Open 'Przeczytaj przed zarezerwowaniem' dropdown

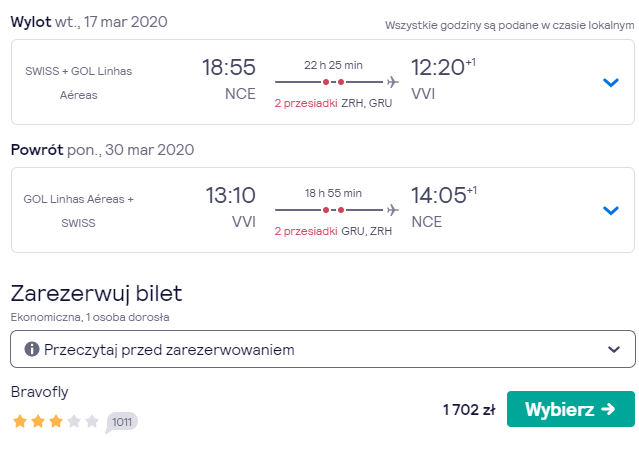[323, 349]
